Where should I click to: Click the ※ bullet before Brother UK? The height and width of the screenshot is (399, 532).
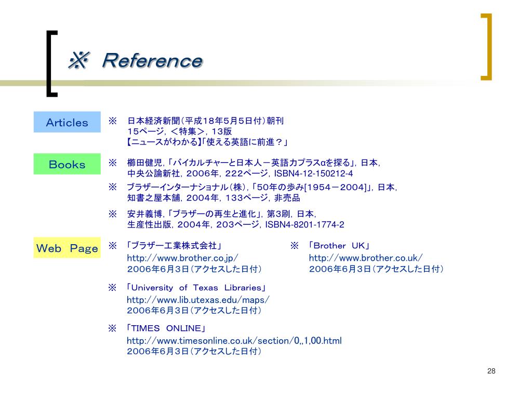pos(295,246)
